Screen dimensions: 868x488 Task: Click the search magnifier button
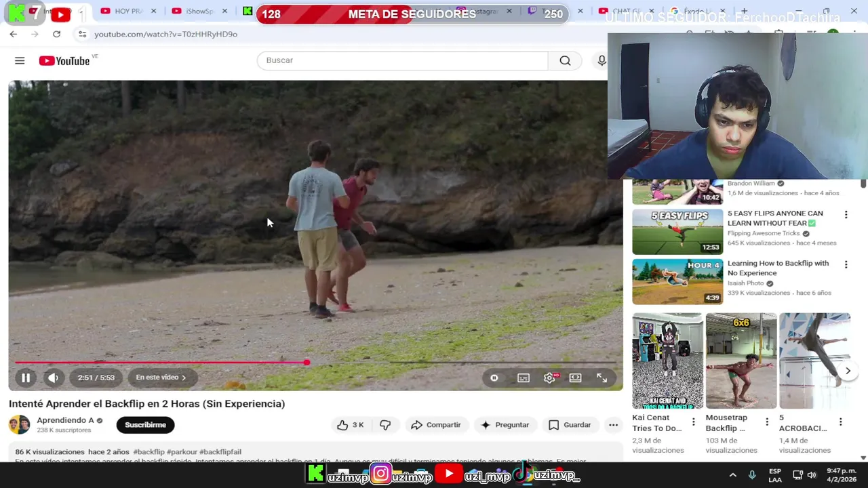[x=565, y=60]
